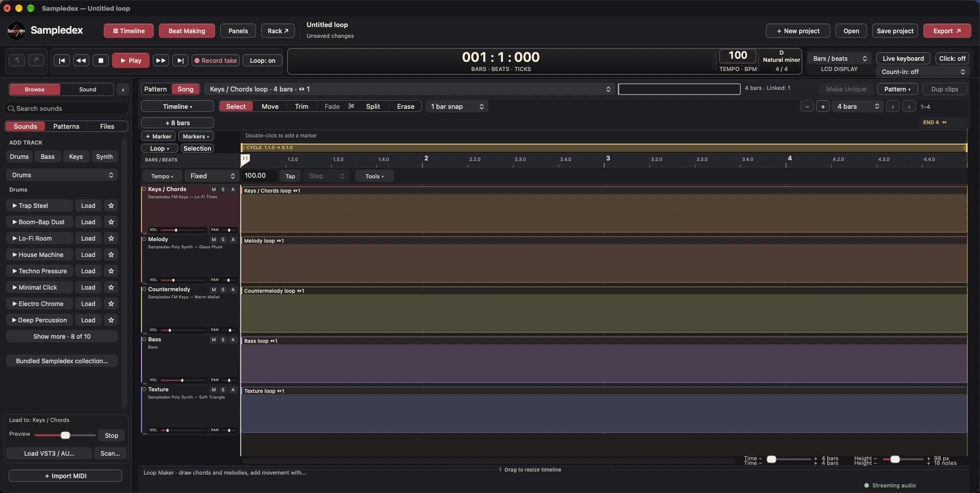The width and height of the screenshot is (980, 493).
Task: Toggle the Click off metronome button
Action: pyautogui.click(x=952, y=58)
